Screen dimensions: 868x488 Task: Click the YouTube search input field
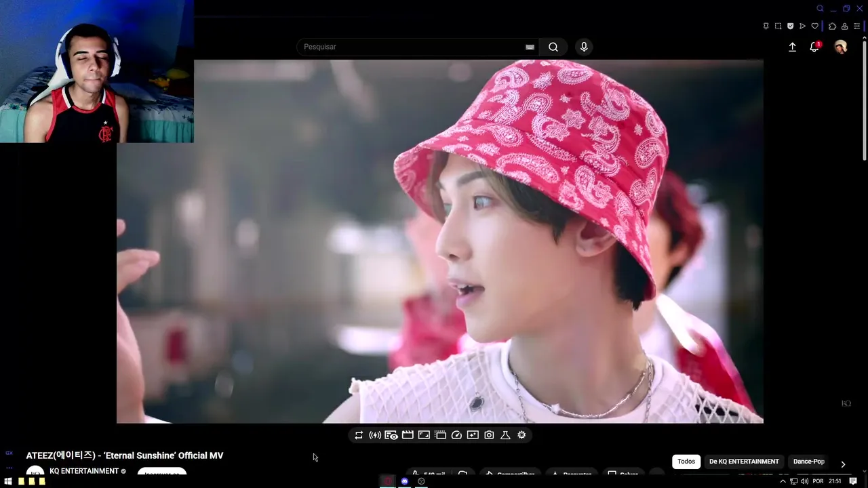[417, 47]
